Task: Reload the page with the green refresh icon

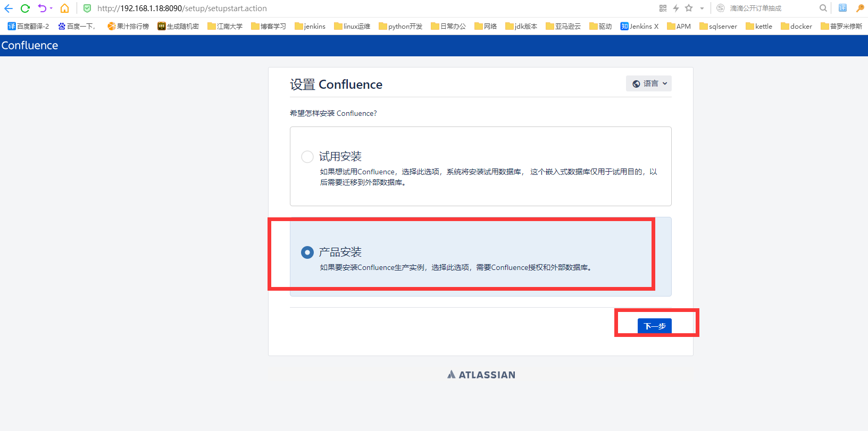Action: click(25, 9)
